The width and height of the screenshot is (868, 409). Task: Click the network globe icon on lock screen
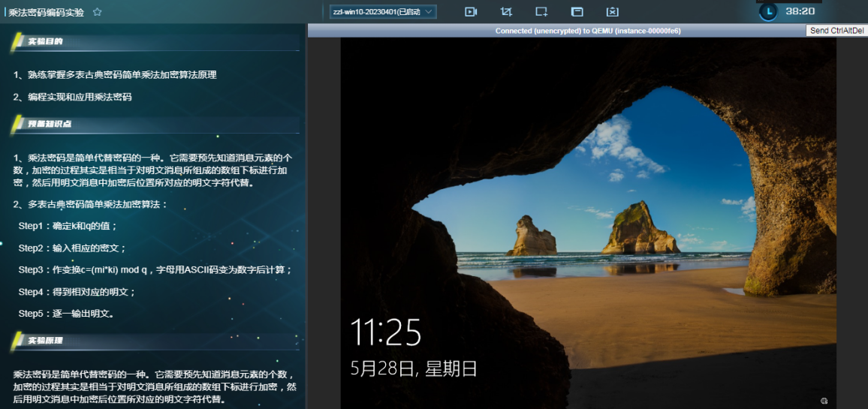tap(824, 401)
